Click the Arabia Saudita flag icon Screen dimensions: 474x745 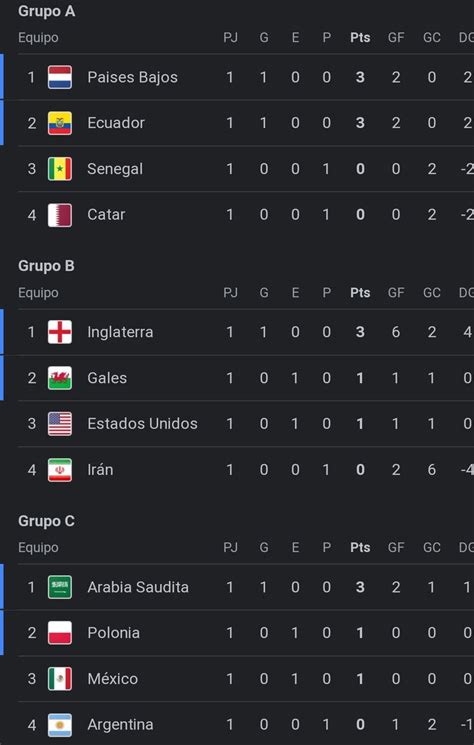coord(60,587)
